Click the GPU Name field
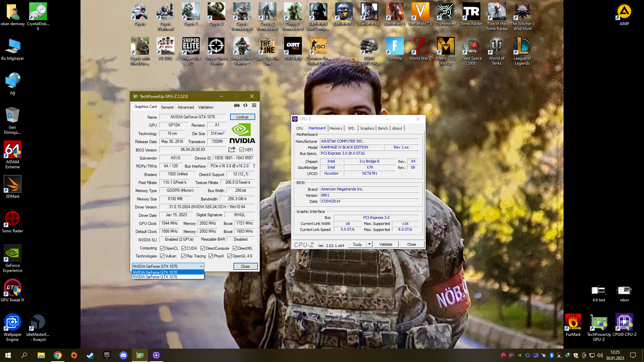This screenshot has height=362, width=644. 193,117
